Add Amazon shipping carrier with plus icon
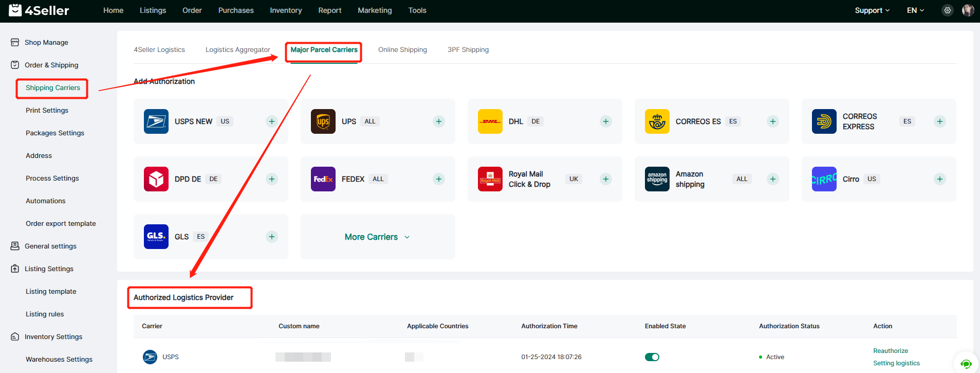Screen dimensions: 980x373 coord(773,179)
